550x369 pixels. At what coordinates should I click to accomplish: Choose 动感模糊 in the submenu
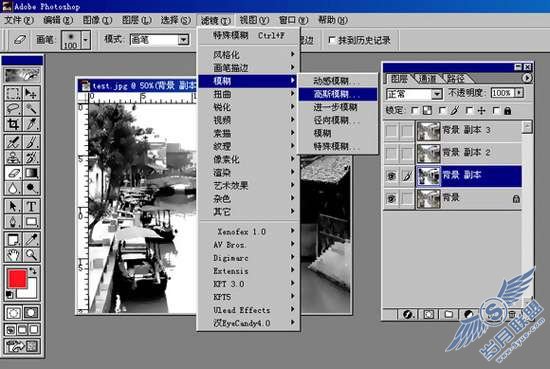(337, 81)
